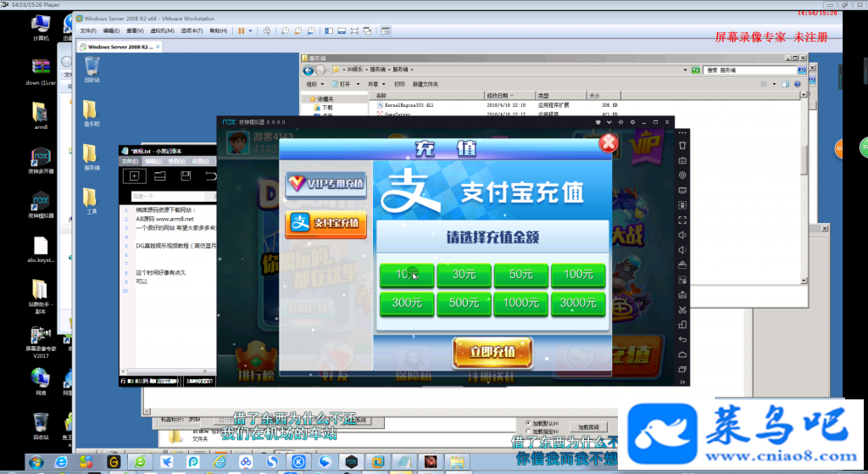Open Nox title bar dropdown chevron
Screen dimensions: 868x474
[x=609, y=122]
